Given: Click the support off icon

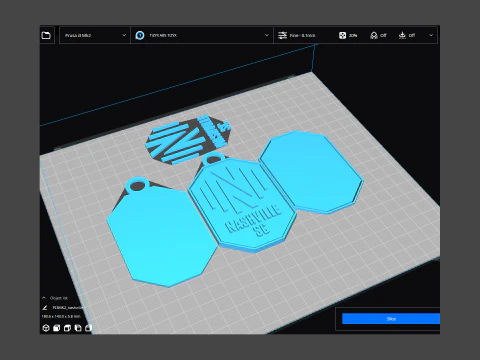Looking at the screenshot, I should point(374,35).
